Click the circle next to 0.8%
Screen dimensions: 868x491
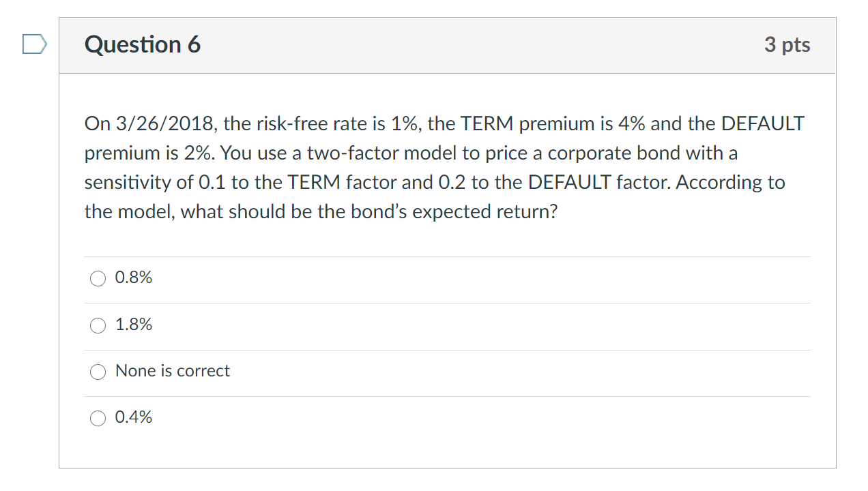tap(98, 278)
